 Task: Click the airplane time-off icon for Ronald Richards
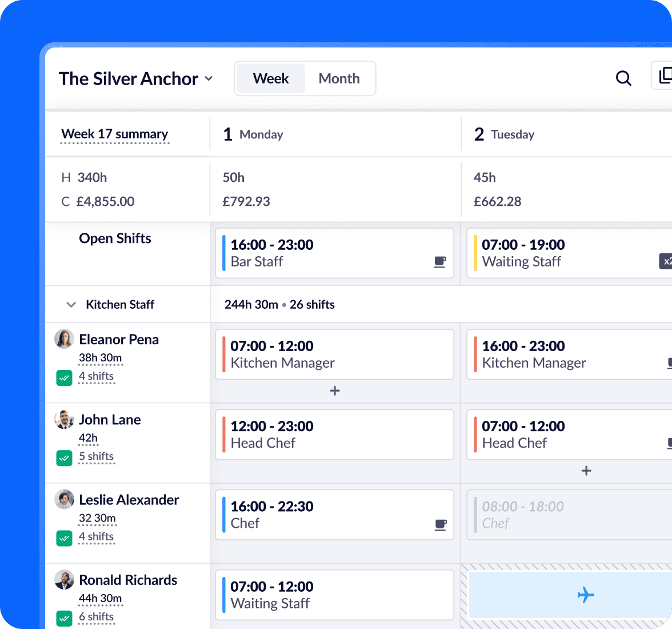coord(586,595)
